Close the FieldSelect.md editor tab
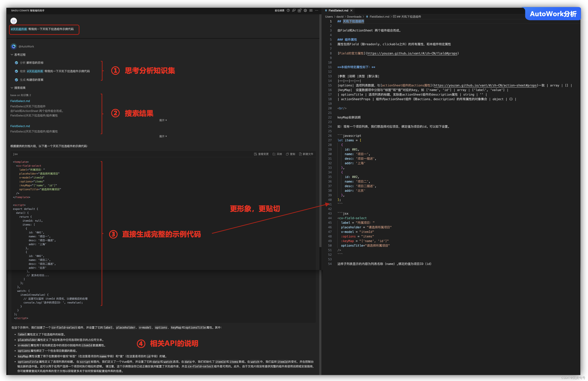Screen dimensions: 588x381 pyautogui.click(x=351, y=10)
